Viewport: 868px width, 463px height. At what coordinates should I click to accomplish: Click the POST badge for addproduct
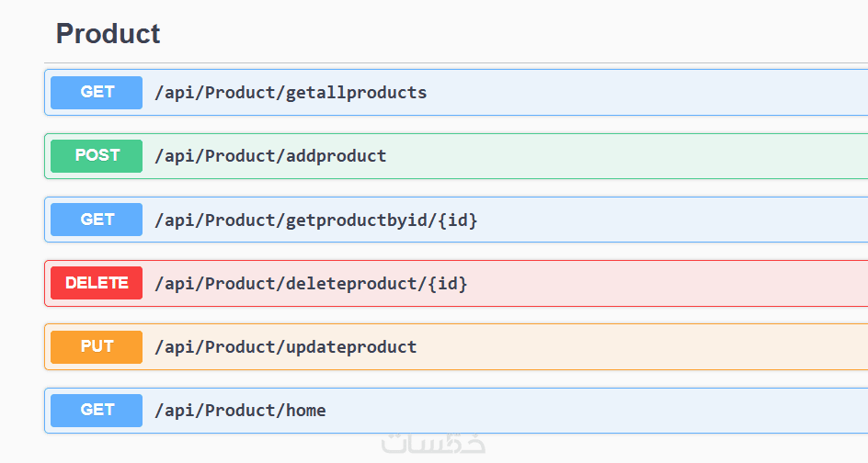point(97,156)
